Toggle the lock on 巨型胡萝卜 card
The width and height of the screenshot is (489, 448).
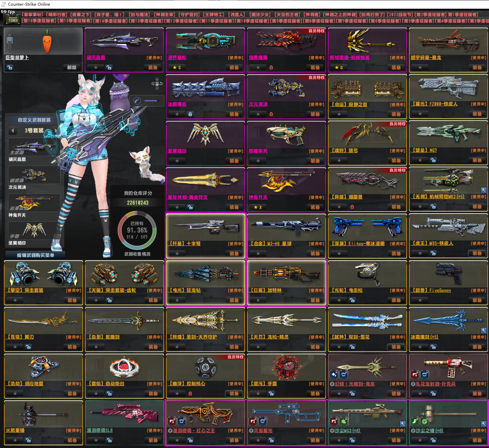pyautogui.click(x=10, y=67)
